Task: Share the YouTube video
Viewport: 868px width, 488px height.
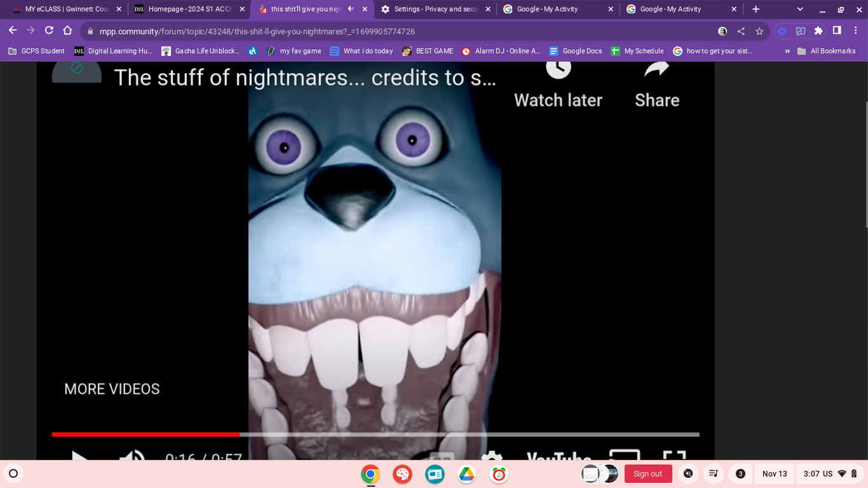Action: pos(657,85)
